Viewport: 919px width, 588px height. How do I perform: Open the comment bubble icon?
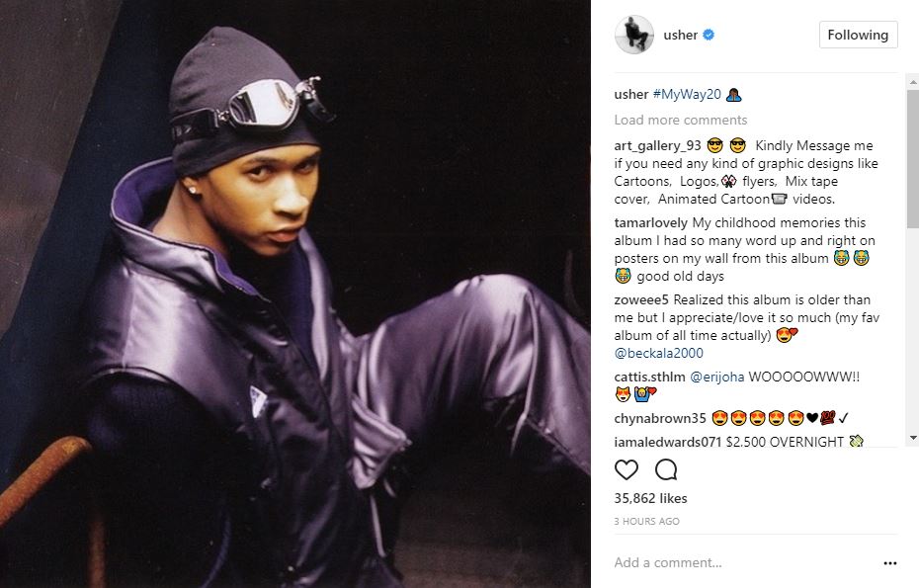pyautogui.click(x=666, y=469)
